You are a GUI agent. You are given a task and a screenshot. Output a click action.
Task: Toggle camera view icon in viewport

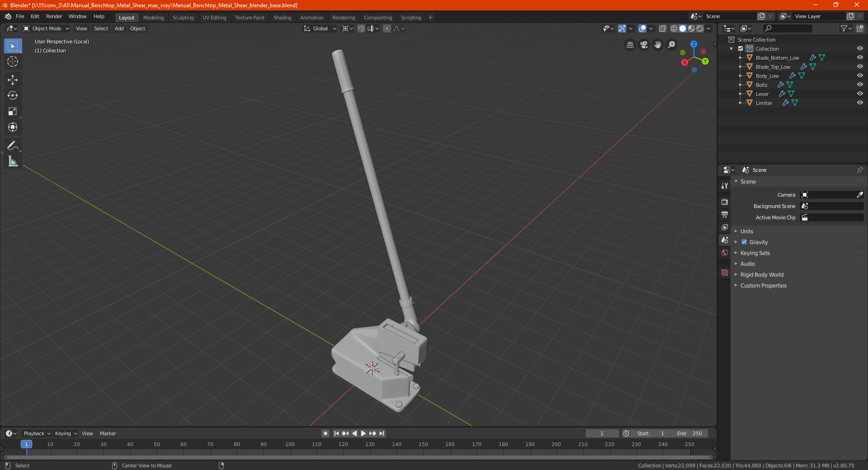click(644, 45)
